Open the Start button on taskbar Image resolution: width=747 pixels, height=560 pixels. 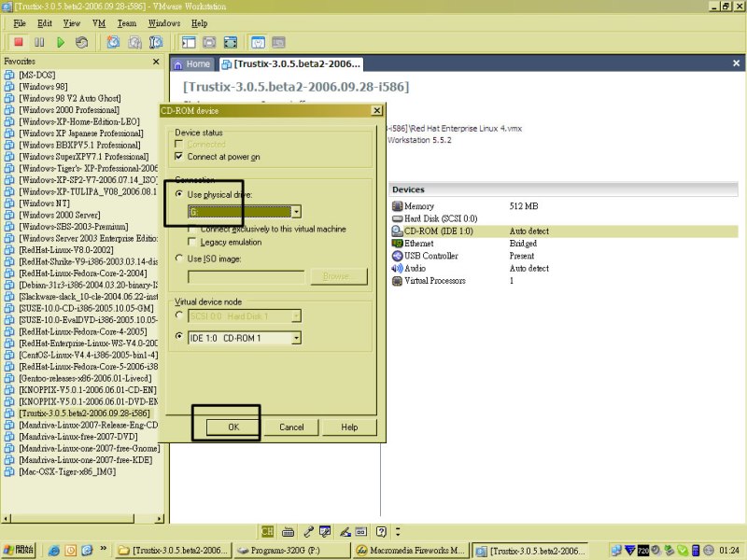pyautogui.click(x=18, y=550)
